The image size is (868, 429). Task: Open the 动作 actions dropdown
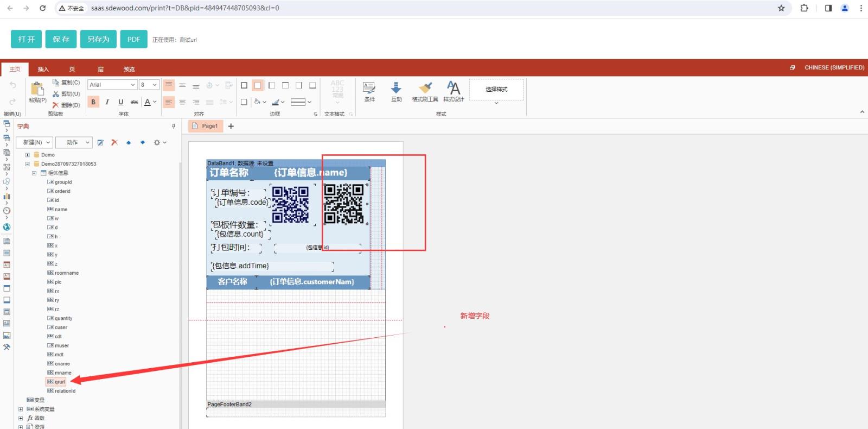[x=74, y=142]
